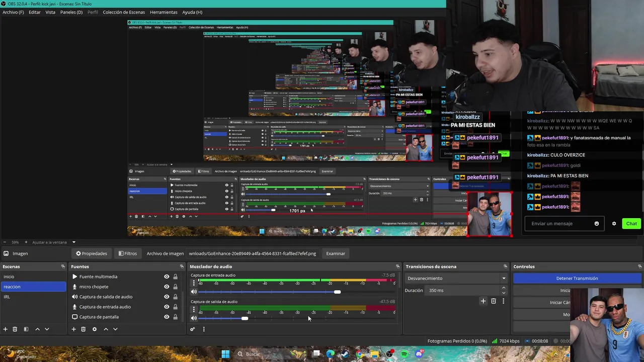Open source Filtros button

127,253
